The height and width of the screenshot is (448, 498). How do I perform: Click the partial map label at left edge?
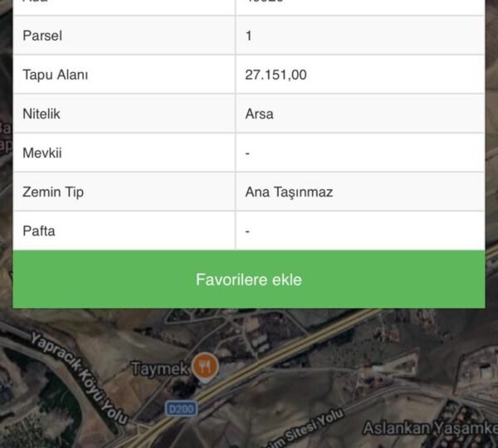(x=6, y=137)
